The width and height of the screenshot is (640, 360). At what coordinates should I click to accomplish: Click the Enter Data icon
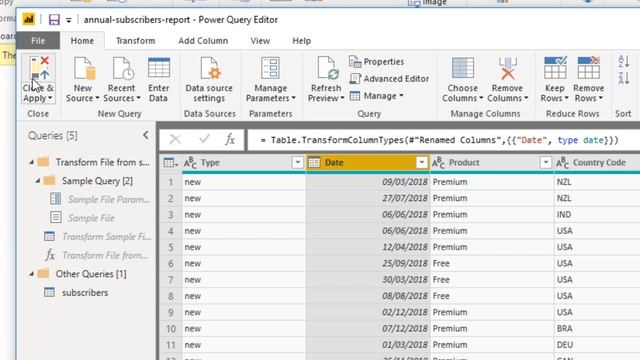pos(159,68)
